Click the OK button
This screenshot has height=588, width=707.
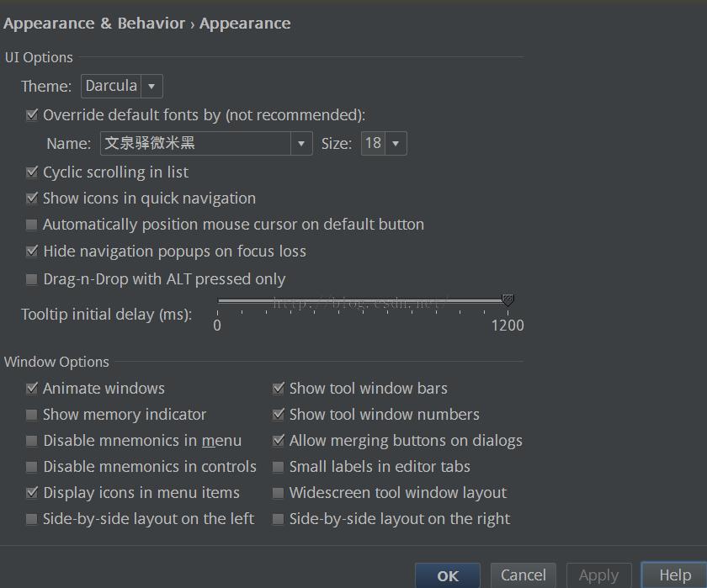(x=448, y=575)
